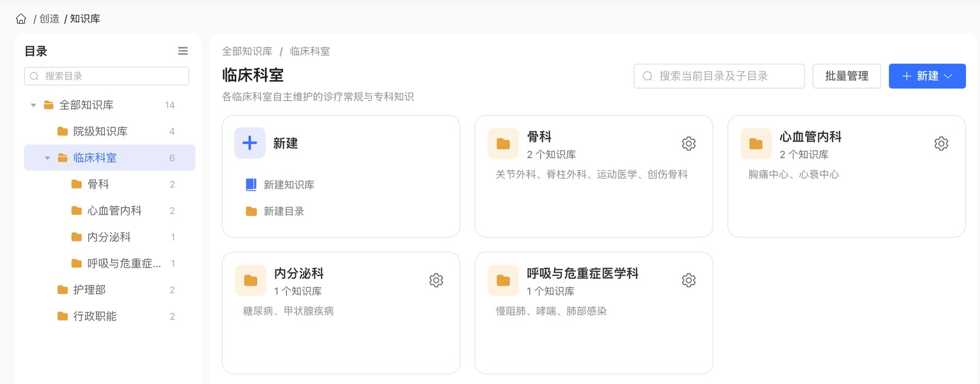Focus the 搜索目录 input field
Screen dimensions: 980x384
pyautogui.click(x=107, y=76)
